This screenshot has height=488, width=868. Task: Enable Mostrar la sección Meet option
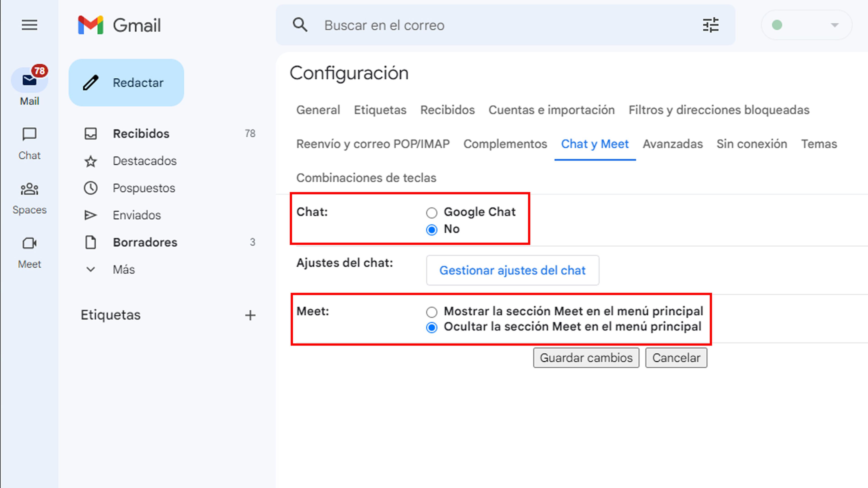[x=432, y=310]
